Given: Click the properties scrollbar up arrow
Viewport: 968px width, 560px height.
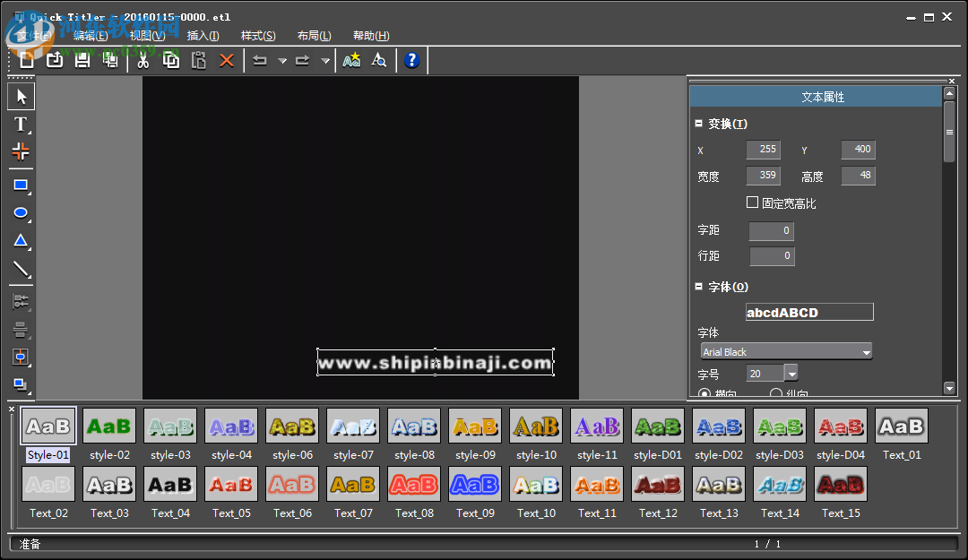Looking at the screenshot, I should coord(949,93).
